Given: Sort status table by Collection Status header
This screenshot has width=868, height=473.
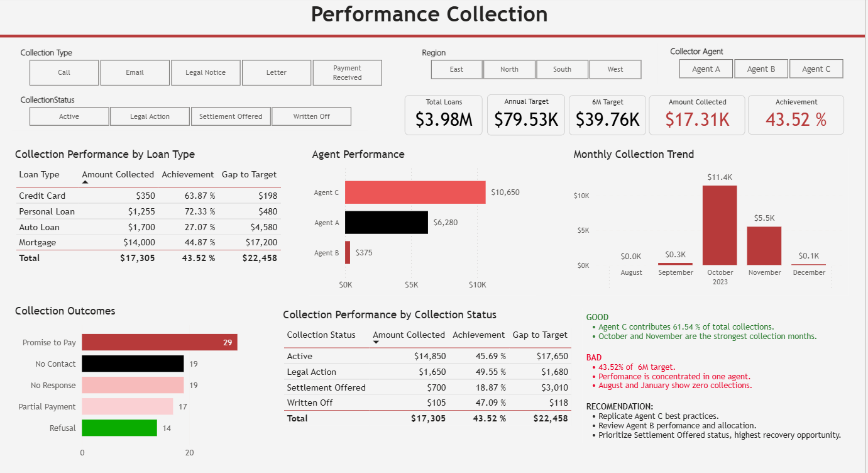Looking at the screenshot, I should [321, 335].
